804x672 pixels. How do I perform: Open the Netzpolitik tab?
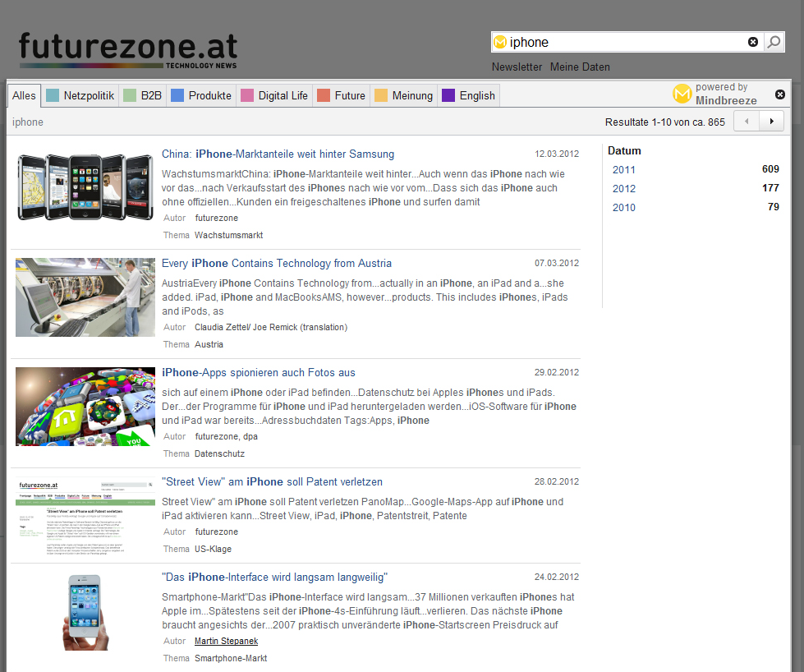coord(80,96)
